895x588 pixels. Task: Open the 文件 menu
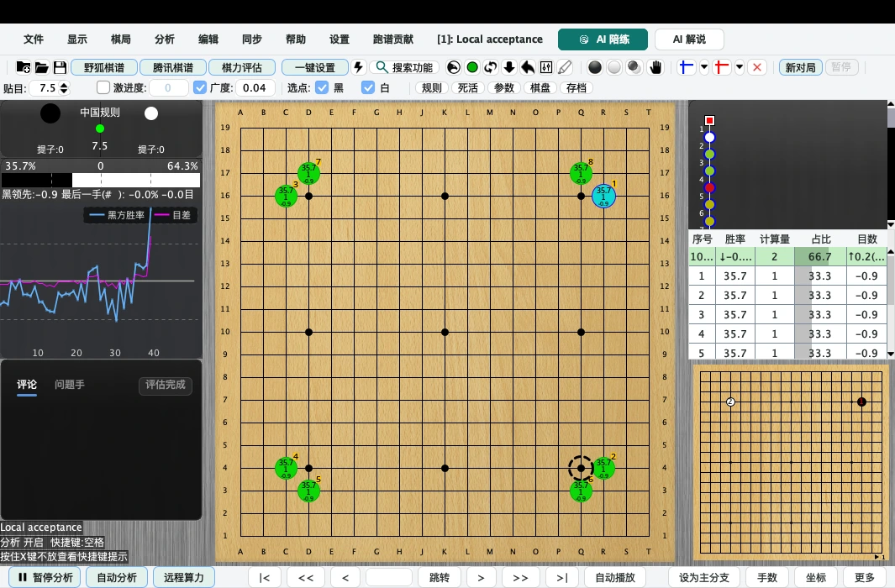(33, 39)
